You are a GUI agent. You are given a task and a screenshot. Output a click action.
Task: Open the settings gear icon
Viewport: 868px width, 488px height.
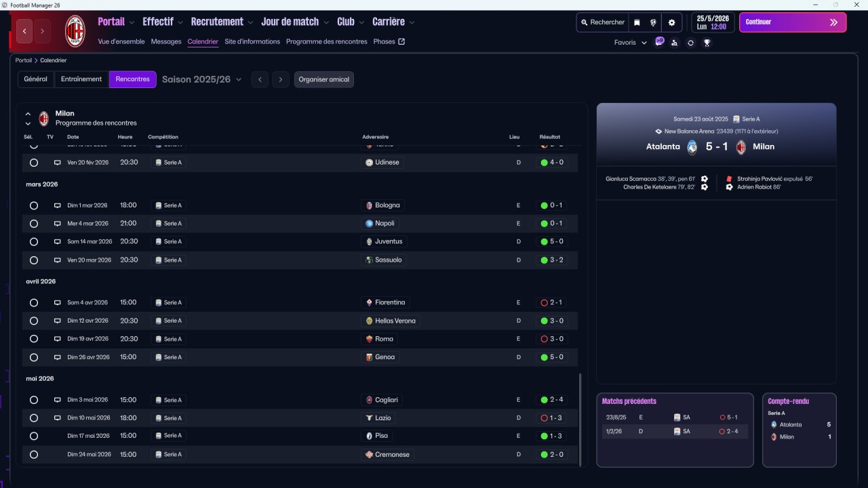point(671,22)
